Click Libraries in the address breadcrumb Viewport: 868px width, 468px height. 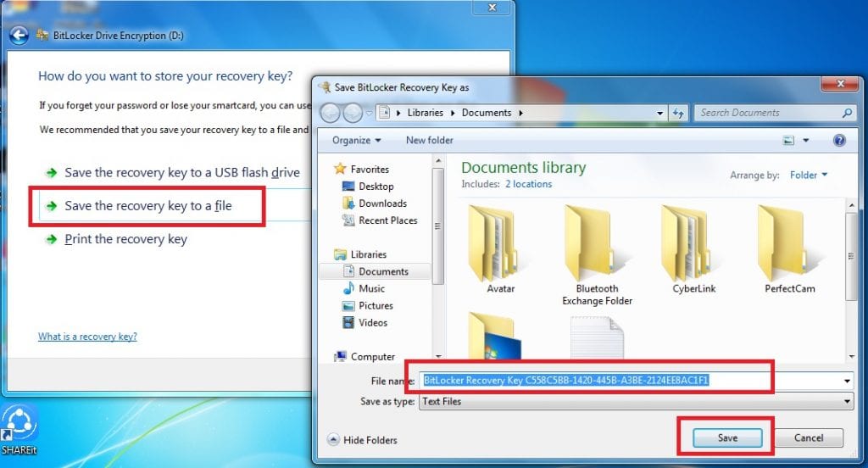pyautogui.click(x=426, y=113)
